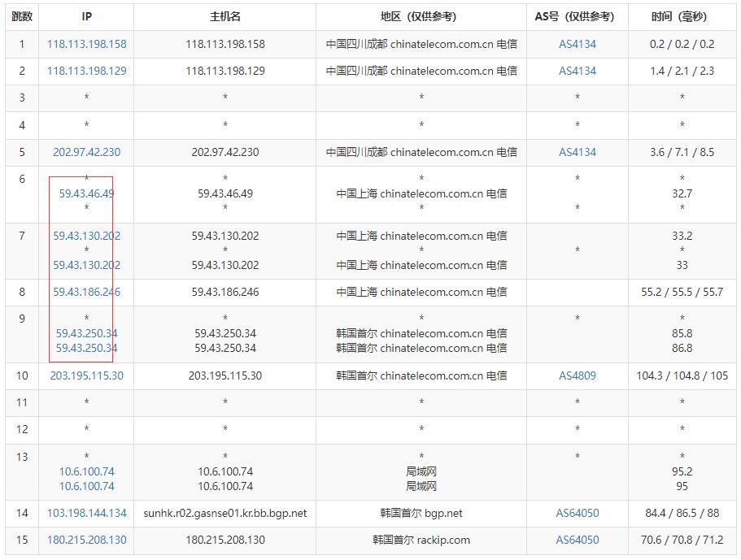Open IP link 103.198.144.134
This screenshot has width=741, height=560.
[86, 513]
